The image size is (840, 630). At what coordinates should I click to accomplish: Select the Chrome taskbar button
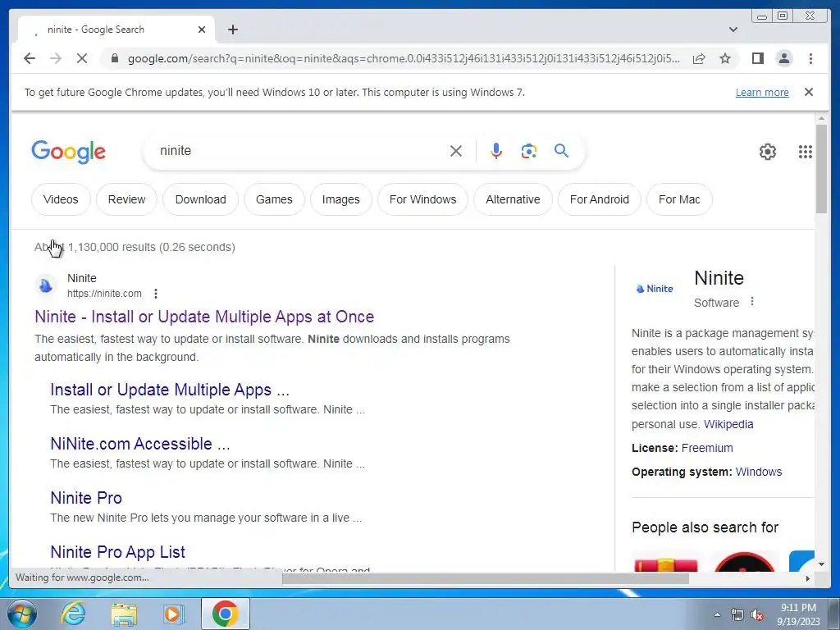coord(226,614)
